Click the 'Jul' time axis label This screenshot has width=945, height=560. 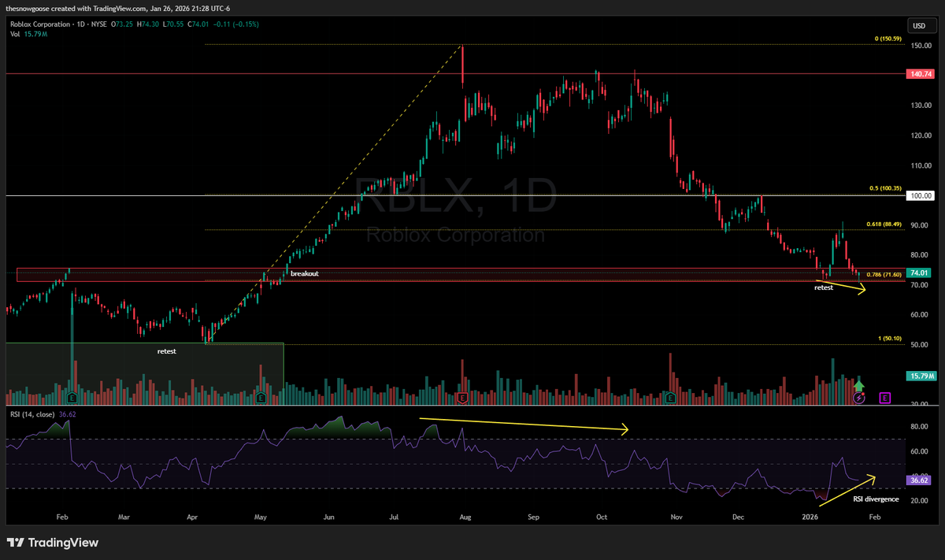coord(394,517)
